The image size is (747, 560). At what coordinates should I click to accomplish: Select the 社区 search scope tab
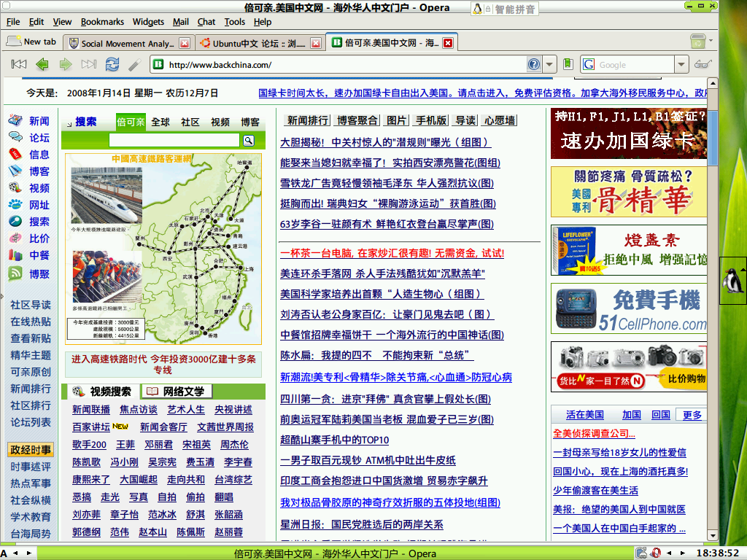190,122
